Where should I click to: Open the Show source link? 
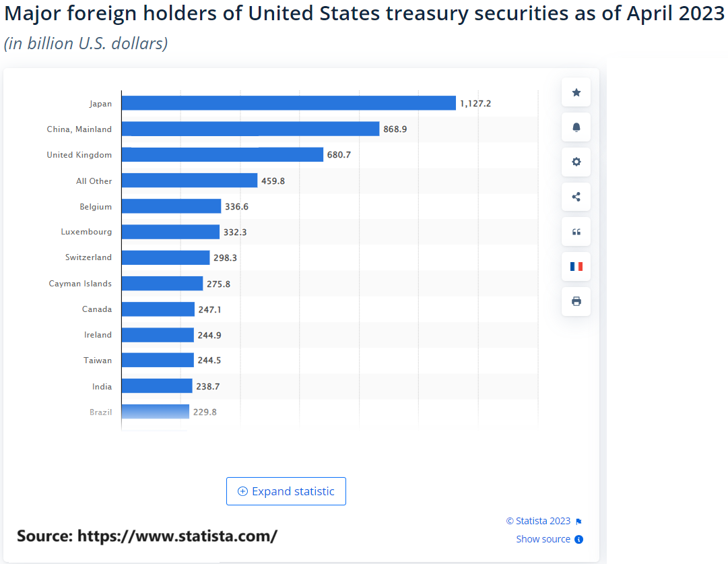coord(543,539)
